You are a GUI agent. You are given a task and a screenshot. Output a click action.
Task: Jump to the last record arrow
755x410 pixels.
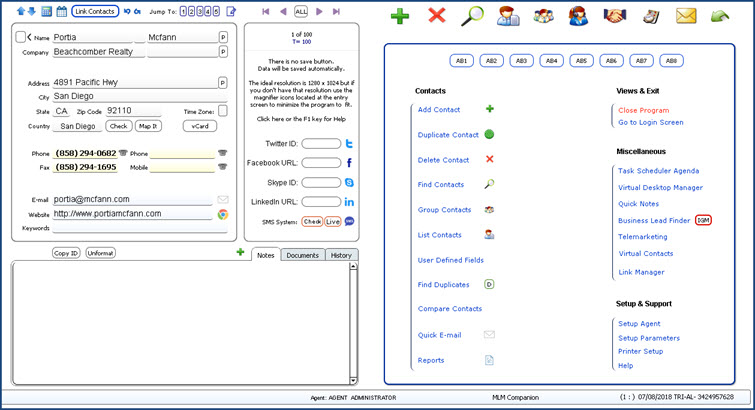click(x=337, y=11)
